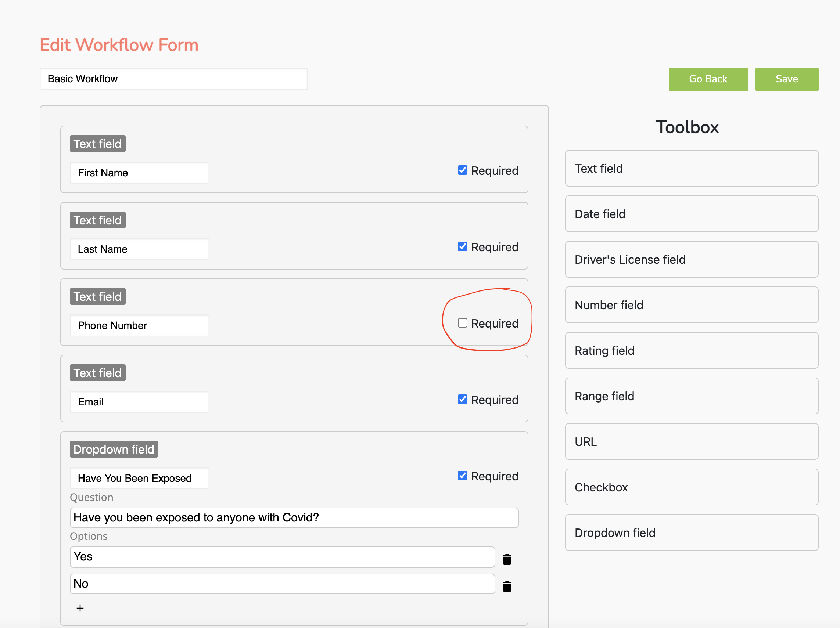Add a Rating field from the Toolbox
This screenshot has height=628, width=840.
pos(691,351)
